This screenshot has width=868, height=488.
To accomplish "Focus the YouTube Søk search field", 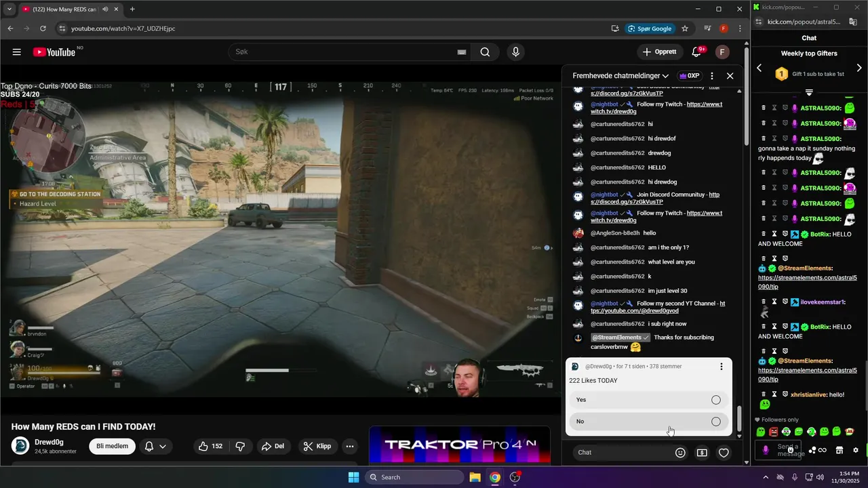I will click(344, 52).
